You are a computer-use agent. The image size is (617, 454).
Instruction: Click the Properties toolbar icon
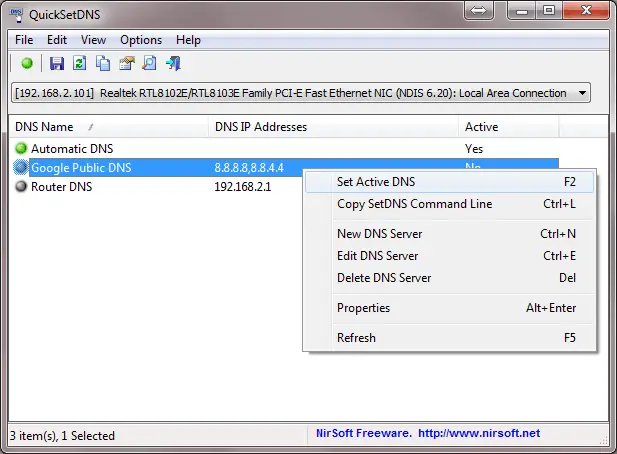[127, 63]
